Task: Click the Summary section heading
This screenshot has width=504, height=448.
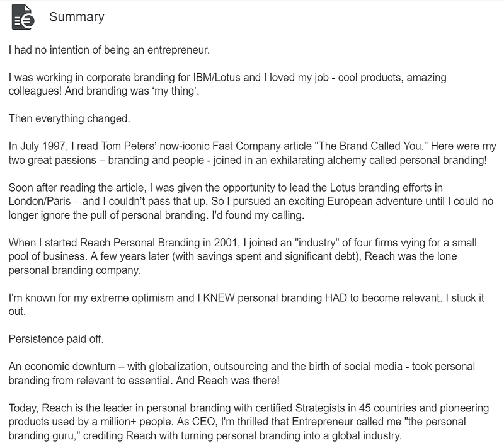Action: [x=76, y=17]
